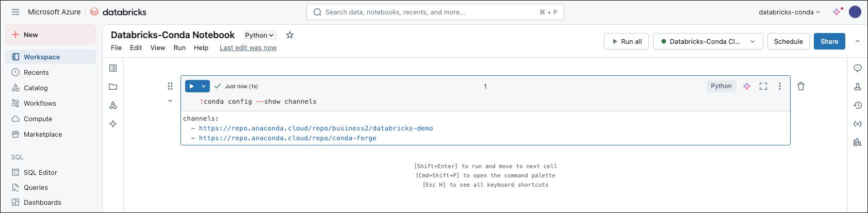Click the Run all button
This screenshot has height=213, width=868.
coord(627,41)
